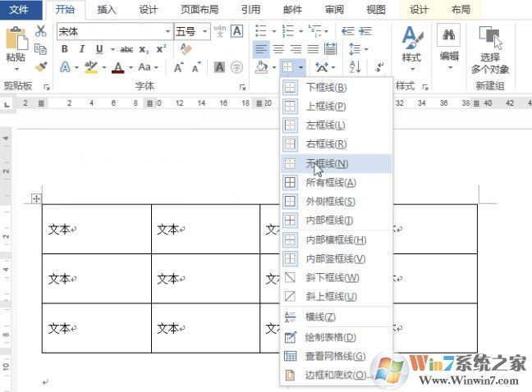532x392 pixels.
Task: Click align right paragraph icon
Action: pos(296,49)
